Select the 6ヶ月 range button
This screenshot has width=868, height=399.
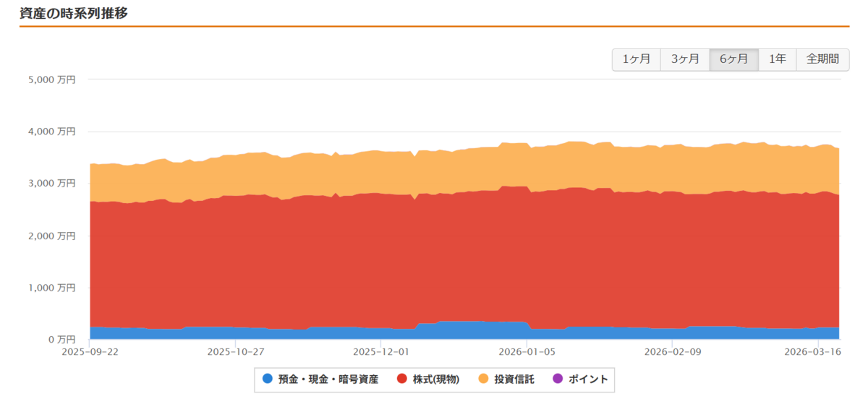pos(734,59)
